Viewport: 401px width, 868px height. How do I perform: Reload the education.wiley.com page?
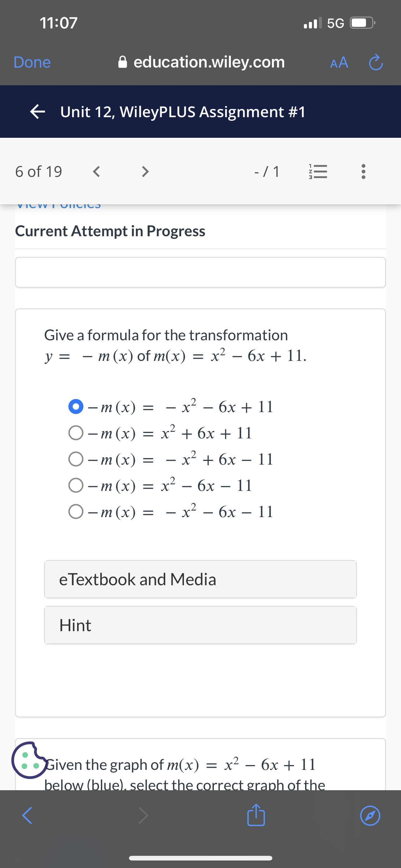pyautogui.click(x=376, y=62)
